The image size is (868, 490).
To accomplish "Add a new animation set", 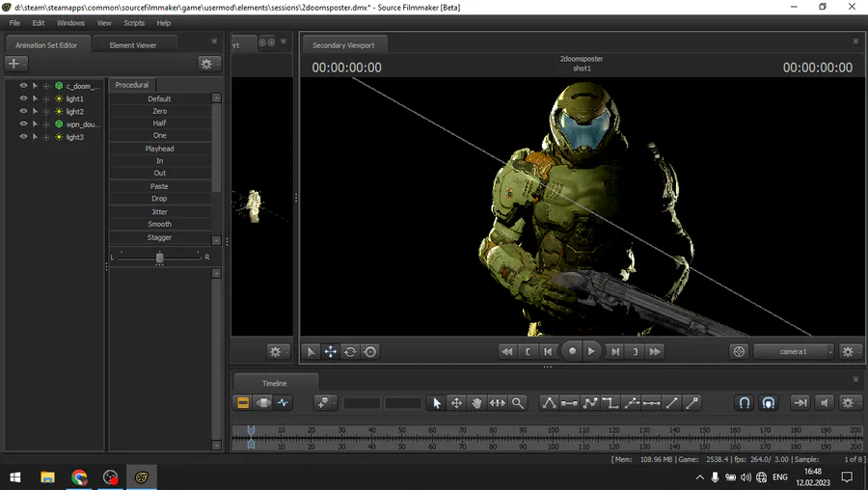I will pyautogui.click(x=16, y=64).
